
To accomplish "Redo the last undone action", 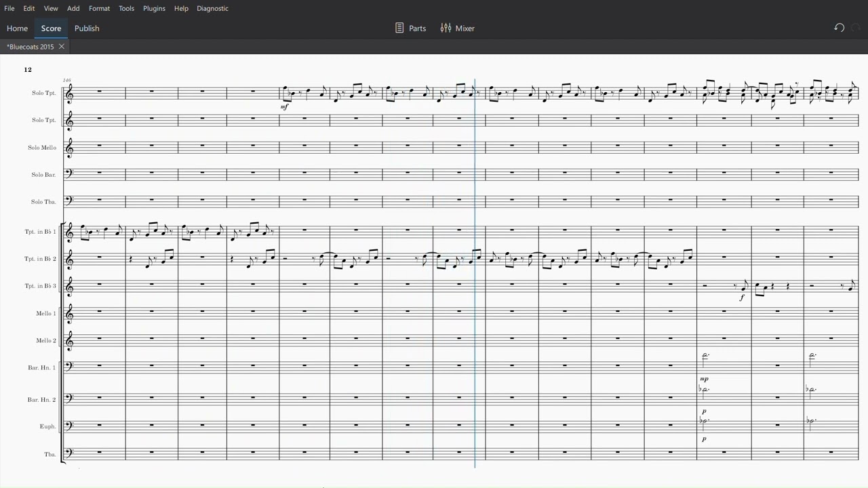I will [x=856, y=28].
